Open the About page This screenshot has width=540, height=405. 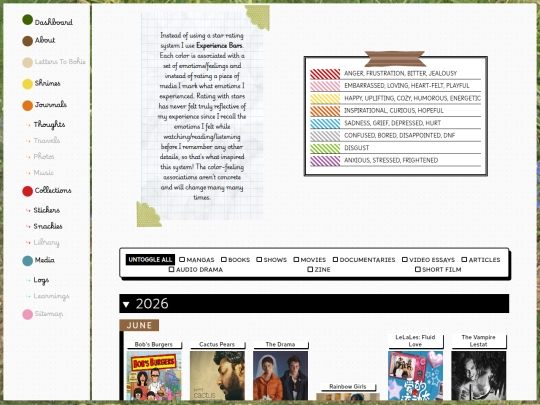45,40
